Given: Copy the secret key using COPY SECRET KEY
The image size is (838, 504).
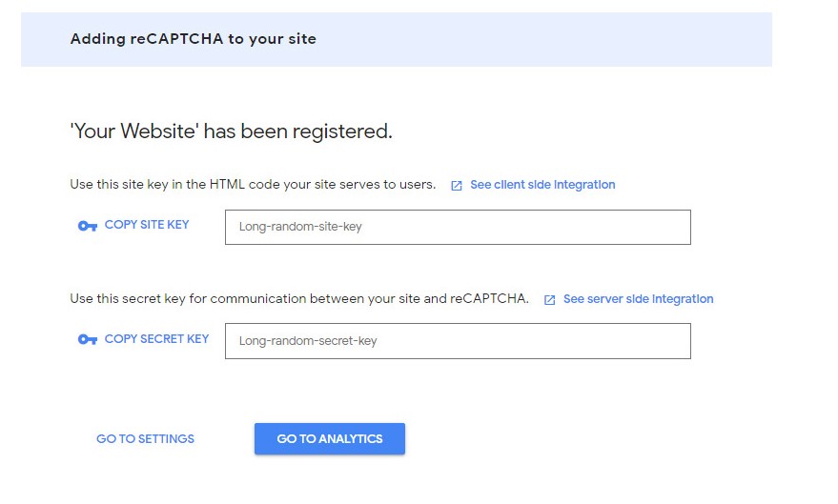Looking at the screenshot, I should coord(156,339).
